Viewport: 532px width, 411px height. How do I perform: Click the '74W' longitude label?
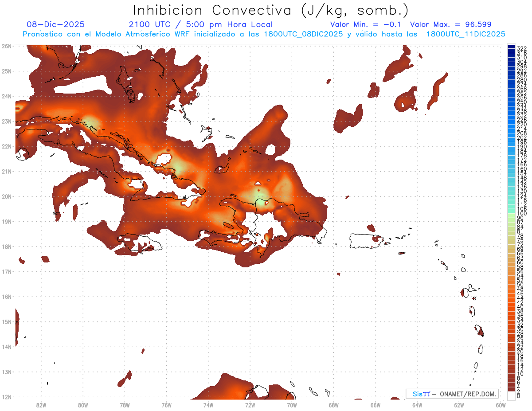(208, 405)
